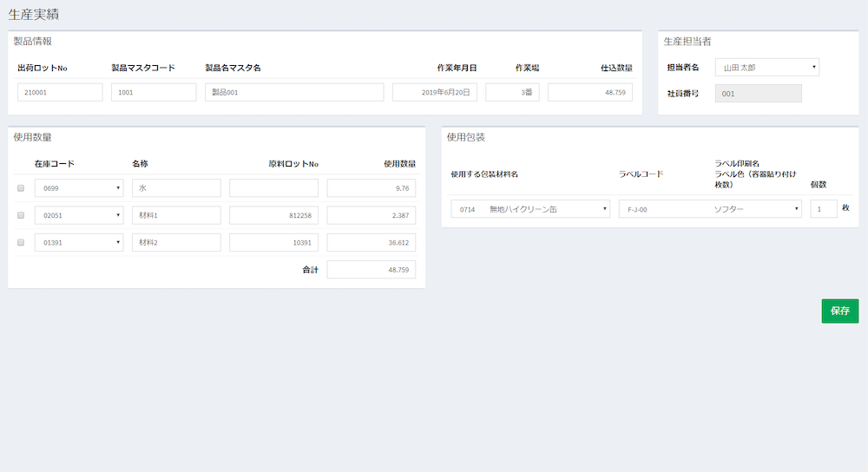Screen dimensions: 868x472
Task: Open the 担当者名 dropdown showing 山田 太郎
Action: click(766, 67)
